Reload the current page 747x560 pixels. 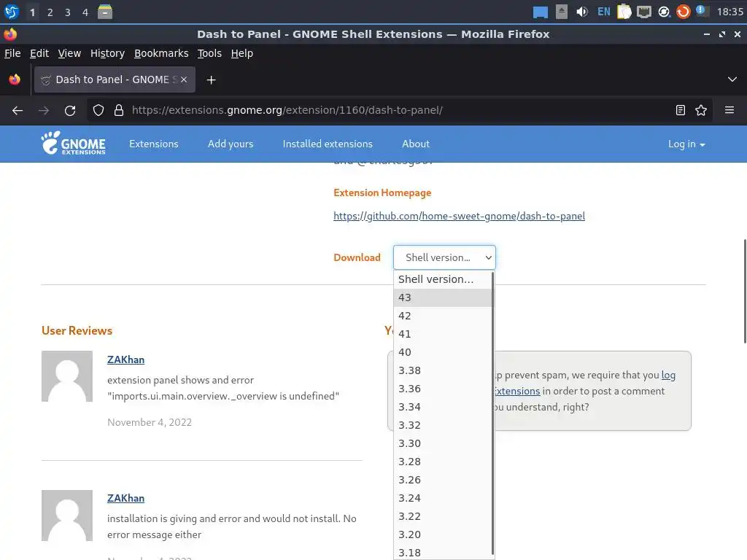point(70,111)
